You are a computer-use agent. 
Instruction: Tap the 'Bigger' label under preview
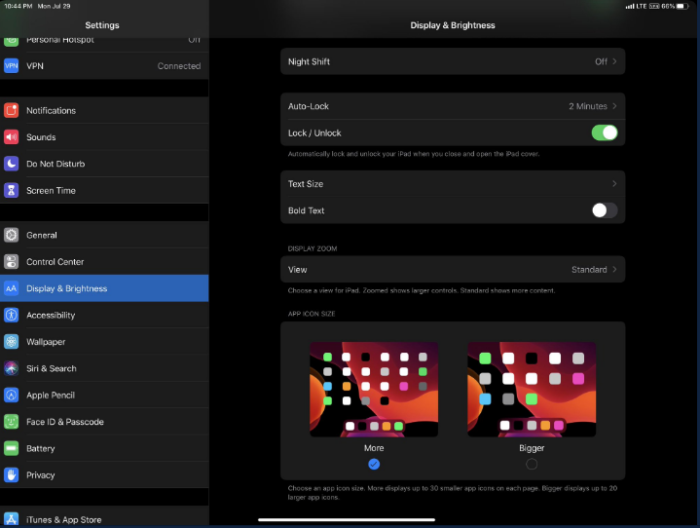pos(531,448)
